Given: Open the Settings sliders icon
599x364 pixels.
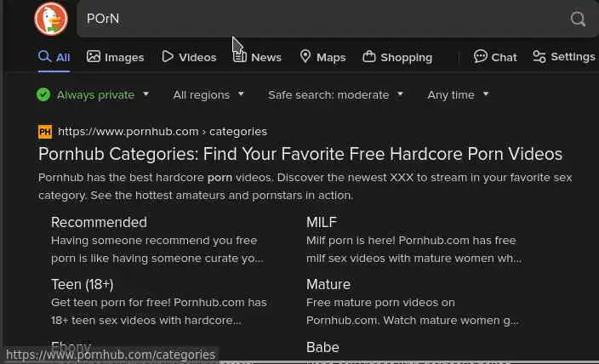Looking at the screenshot, I should [x=539, y=57].
